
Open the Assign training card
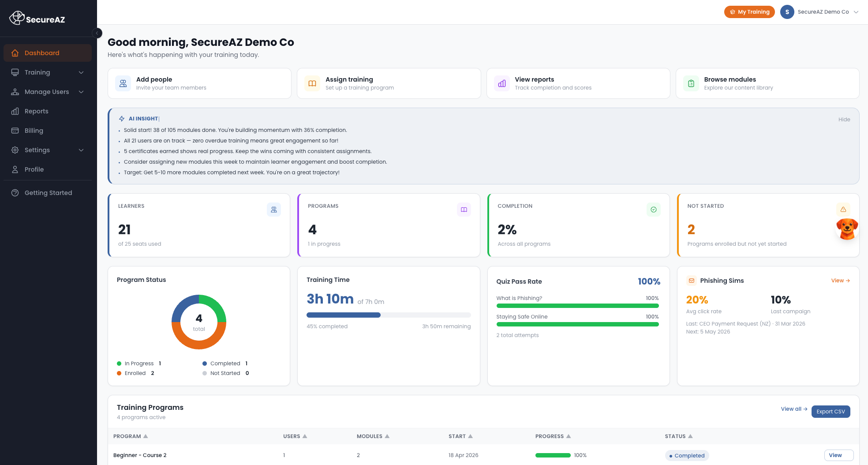pyautogui.click(x=389, y=83)
